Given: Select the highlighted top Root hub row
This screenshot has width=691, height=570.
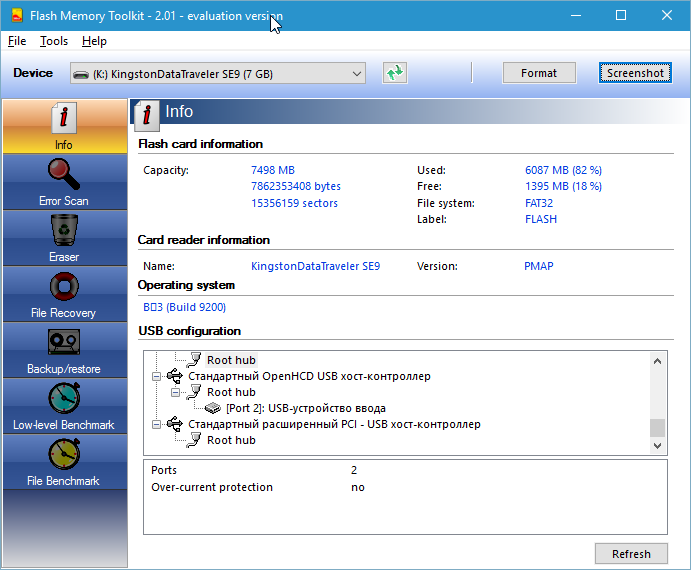Looking at the screenshot, I should click(231, 360).
